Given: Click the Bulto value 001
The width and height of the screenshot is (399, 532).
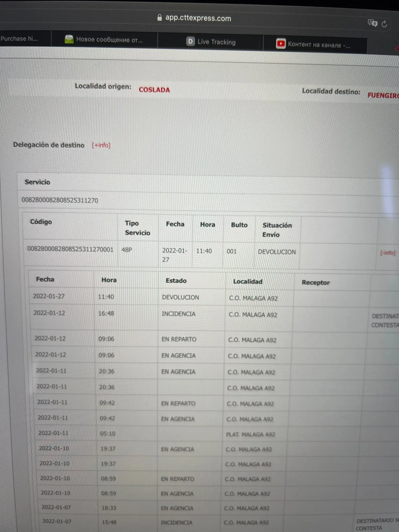Looking at the screenshot, I should point(231,251).
